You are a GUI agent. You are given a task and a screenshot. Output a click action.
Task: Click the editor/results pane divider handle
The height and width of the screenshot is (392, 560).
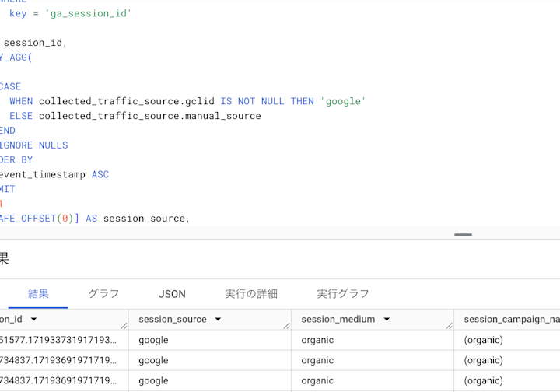pyautogui.click(x=464, y=235)
